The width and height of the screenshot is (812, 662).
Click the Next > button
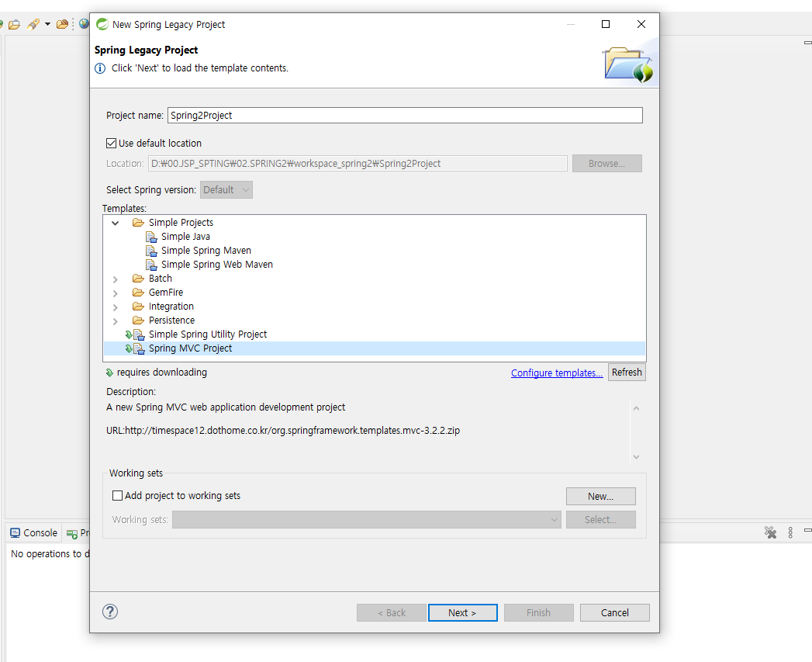(462, 613)
